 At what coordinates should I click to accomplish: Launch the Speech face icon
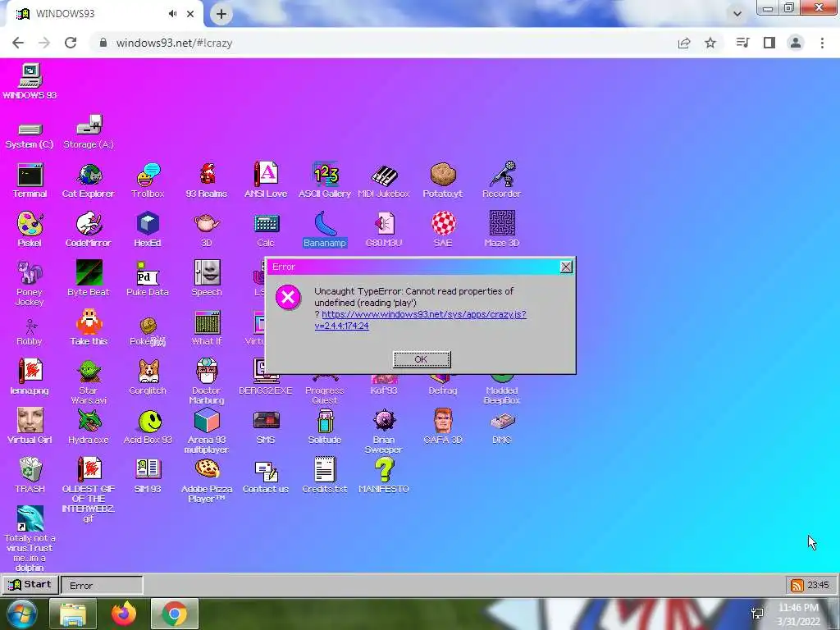(x=207, y=272)
